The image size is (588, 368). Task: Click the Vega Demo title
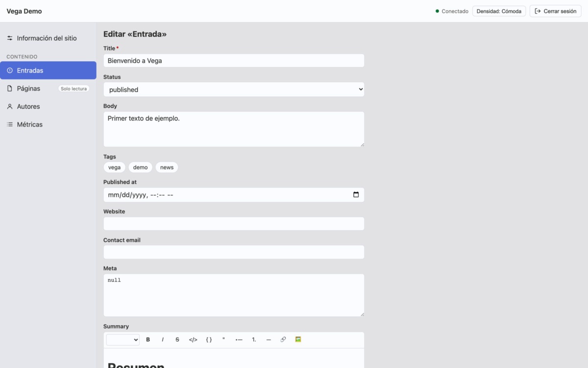[24, 11]
